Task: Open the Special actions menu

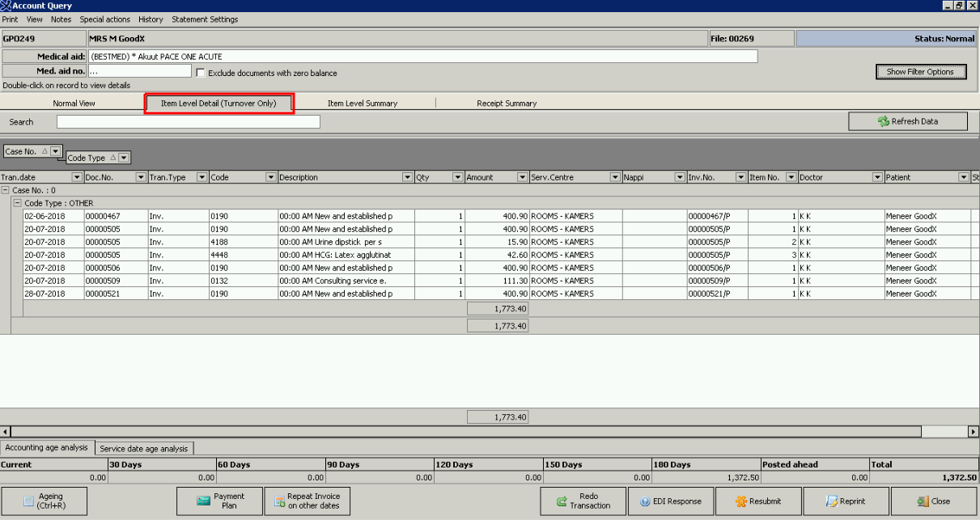Action: [x=104, y=19]
